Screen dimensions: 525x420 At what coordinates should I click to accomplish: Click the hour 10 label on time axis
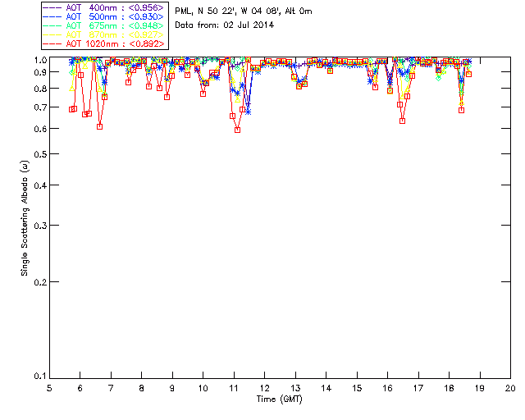(203, 388)
